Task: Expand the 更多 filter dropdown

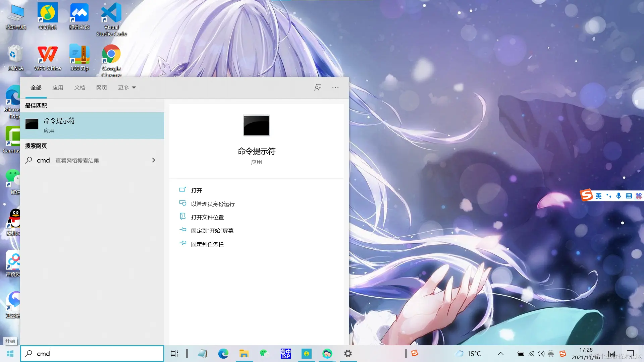Action: pyautogui.click(x=126, y=87)
